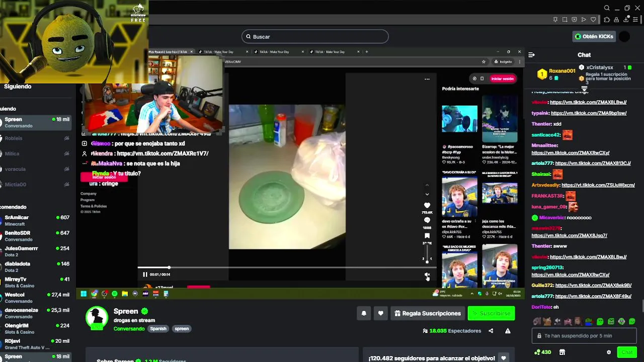Open the chat settings gear icon
644x362 pixels.
coord(609,352)
